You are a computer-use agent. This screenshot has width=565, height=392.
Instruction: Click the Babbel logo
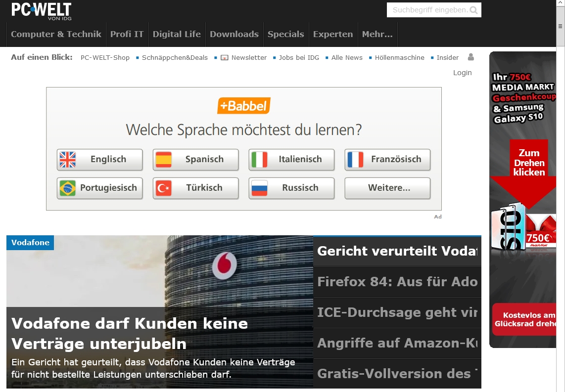(243, 106)
